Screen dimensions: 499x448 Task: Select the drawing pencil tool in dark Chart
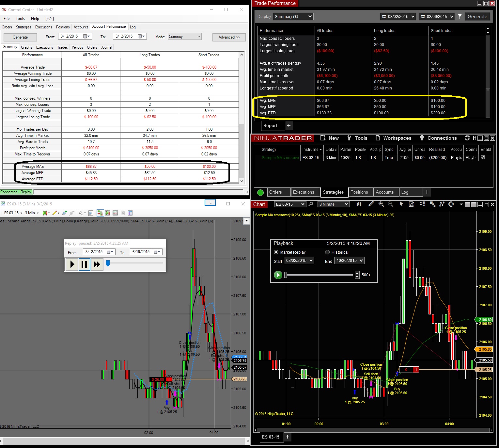click(371, 204)
